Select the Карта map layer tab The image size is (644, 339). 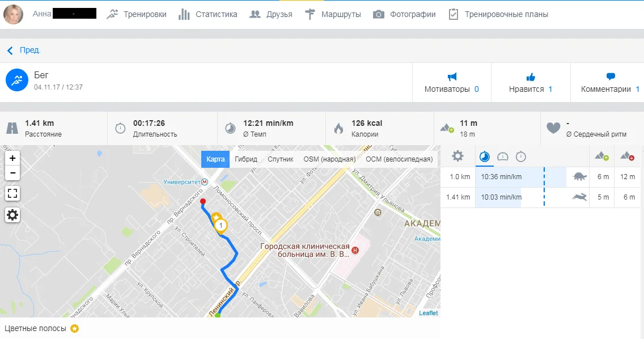click(x=215, y=159)
